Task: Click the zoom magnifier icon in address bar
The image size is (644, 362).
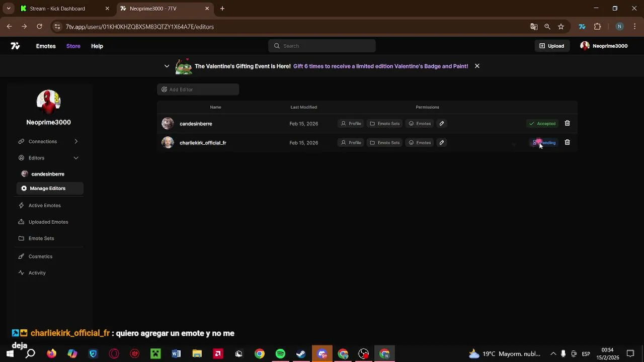Action: (547, 27)
